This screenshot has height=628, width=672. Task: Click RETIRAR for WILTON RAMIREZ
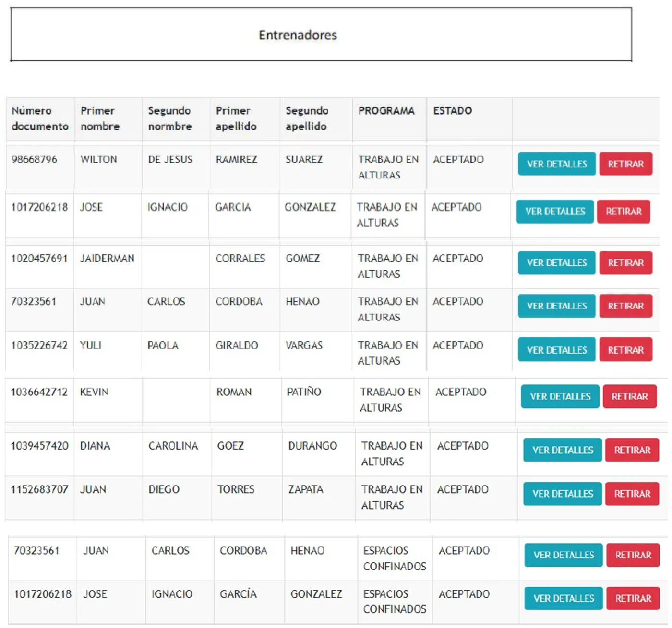626,164
